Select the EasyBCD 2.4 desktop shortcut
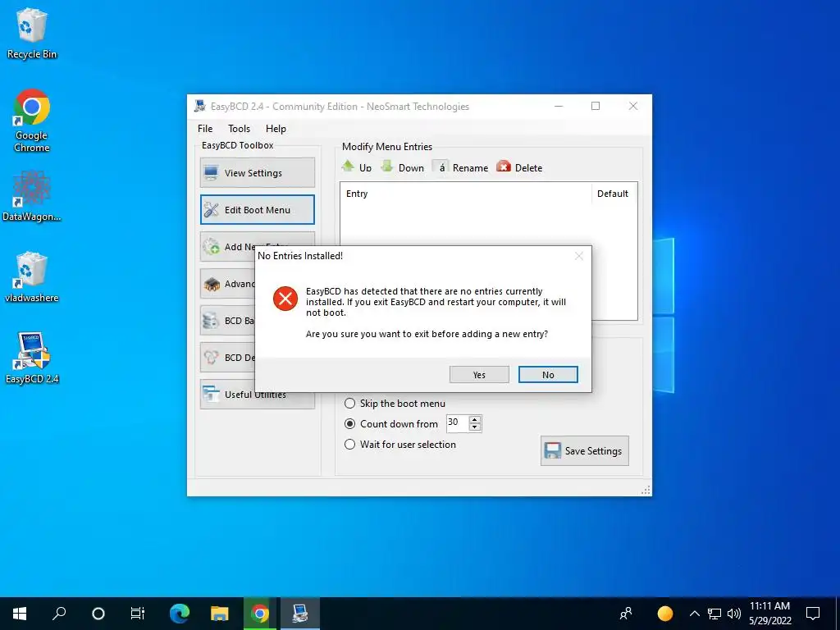840x630 pixels. pyautogui.click(x=32, y=358)
